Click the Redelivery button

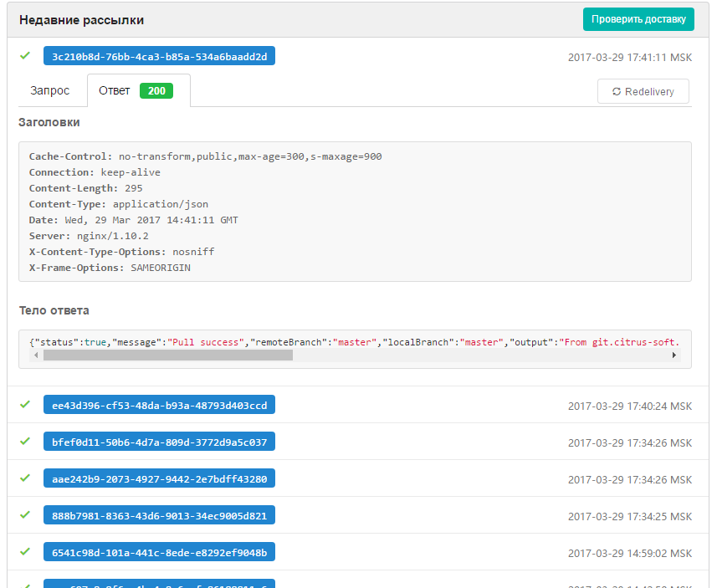click(x=643, y=91)
